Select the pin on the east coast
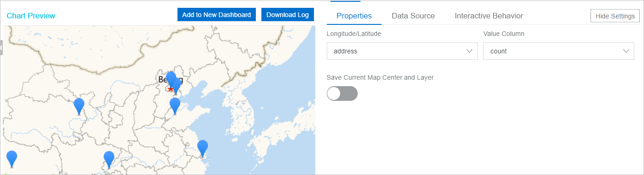Viewport: 644px width, 175px height. click(202, 148)
